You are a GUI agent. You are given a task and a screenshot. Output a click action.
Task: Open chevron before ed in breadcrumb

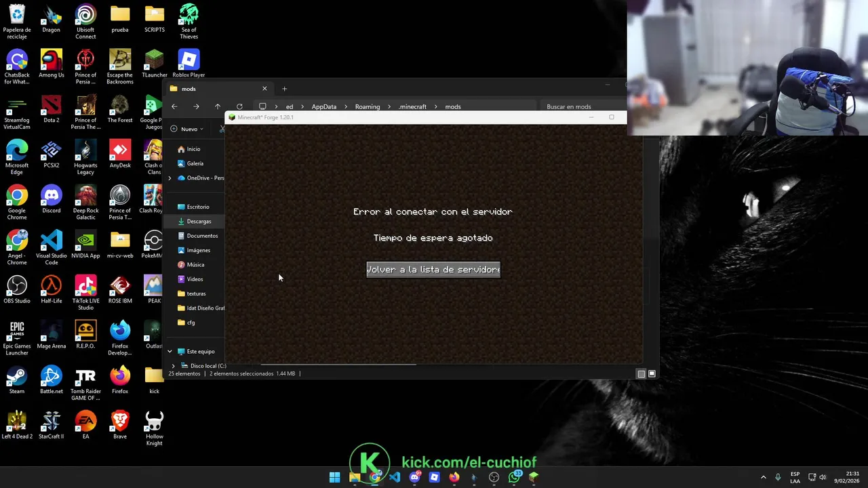pyautogui.click(x=276, y=107)
